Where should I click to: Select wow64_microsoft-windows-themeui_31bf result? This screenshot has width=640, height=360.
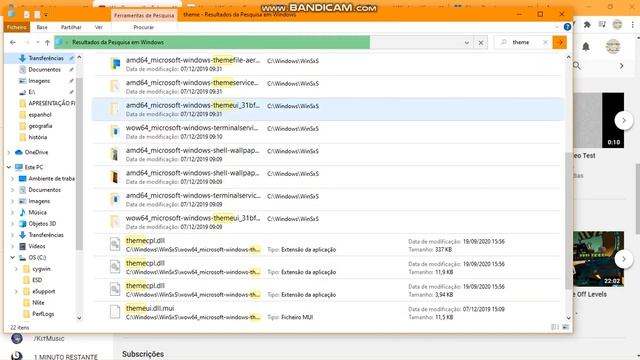pyautogui.click(x=328, y=222)
